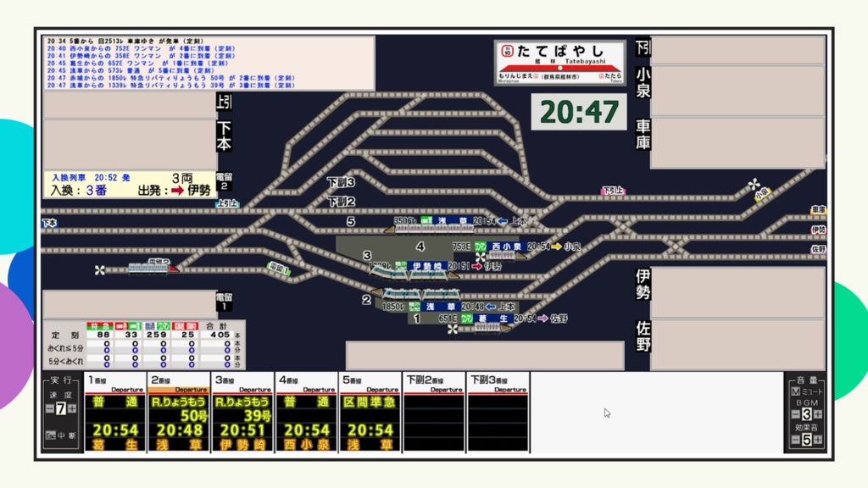Click the green ワンマン category icon above the counts
Viewport: 868px width, 488px height.
coord(163,324)
